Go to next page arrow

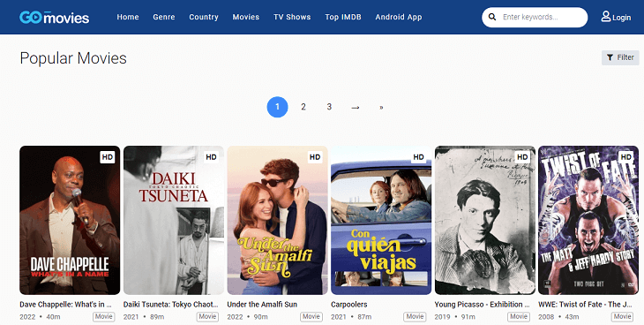pos(356,108)
